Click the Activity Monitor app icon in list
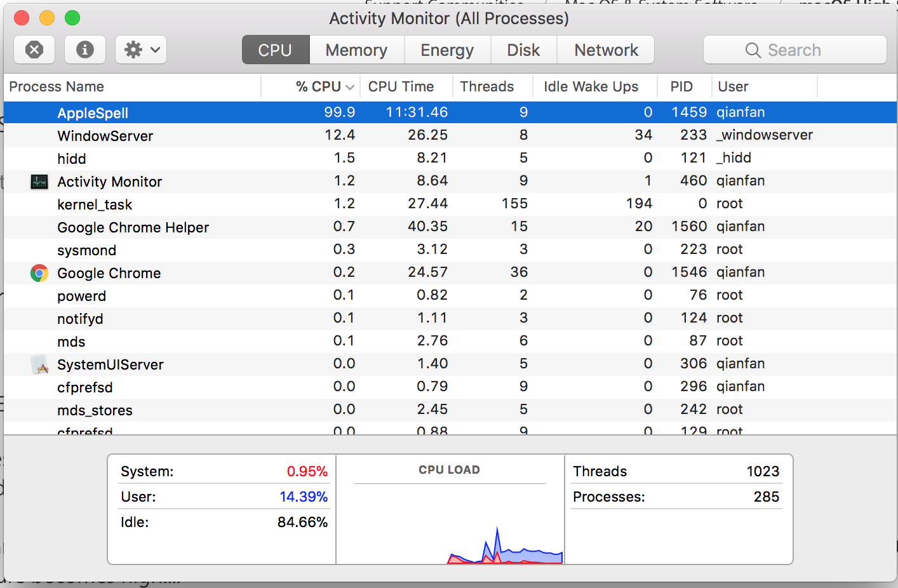This screenshot has height=588, width=898. coord(39,182)
